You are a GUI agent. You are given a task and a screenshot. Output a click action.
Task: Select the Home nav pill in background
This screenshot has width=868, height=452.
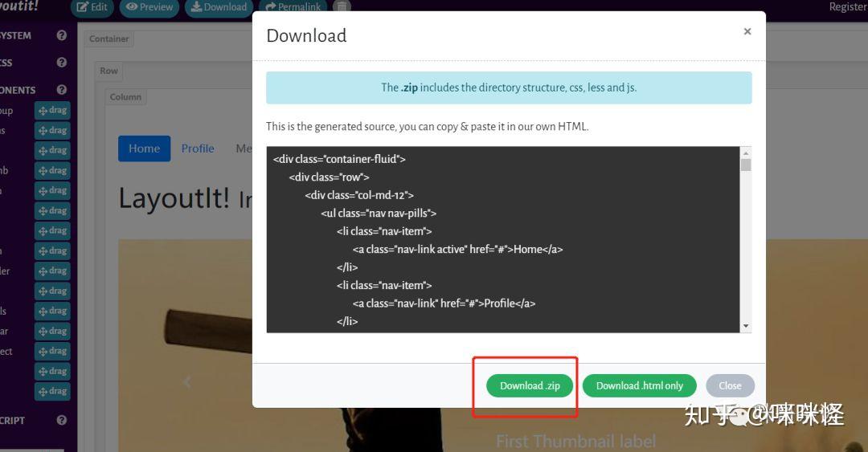(x=144, y=149)
